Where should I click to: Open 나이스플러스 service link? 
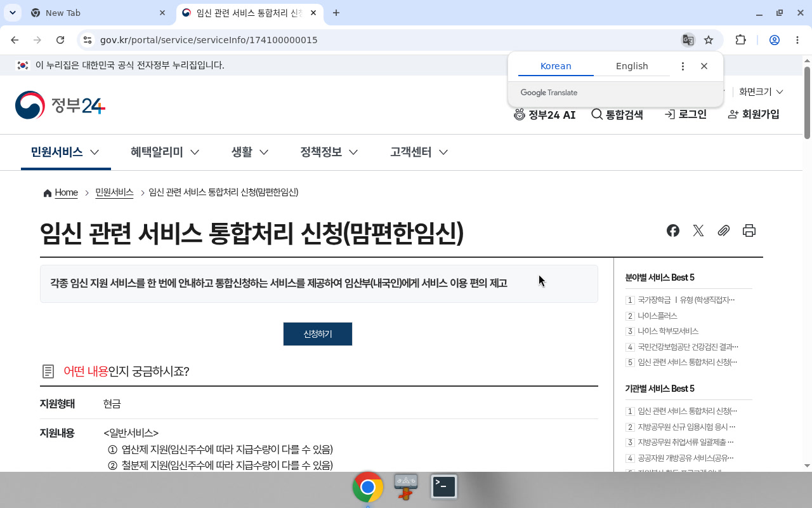coord(657,316)
